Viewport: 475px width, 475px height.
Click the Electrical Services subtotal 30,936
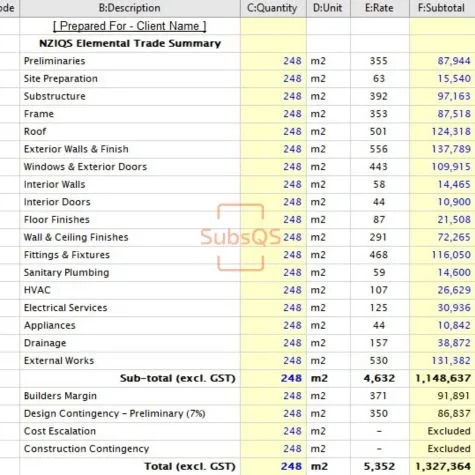[x=454, y=308]
